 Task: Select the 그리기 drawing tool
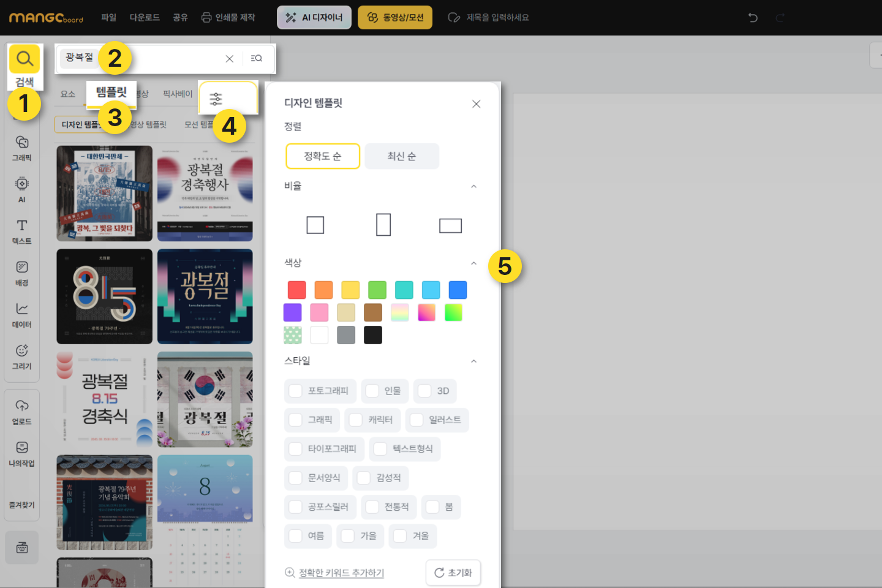tap(22, 356)
